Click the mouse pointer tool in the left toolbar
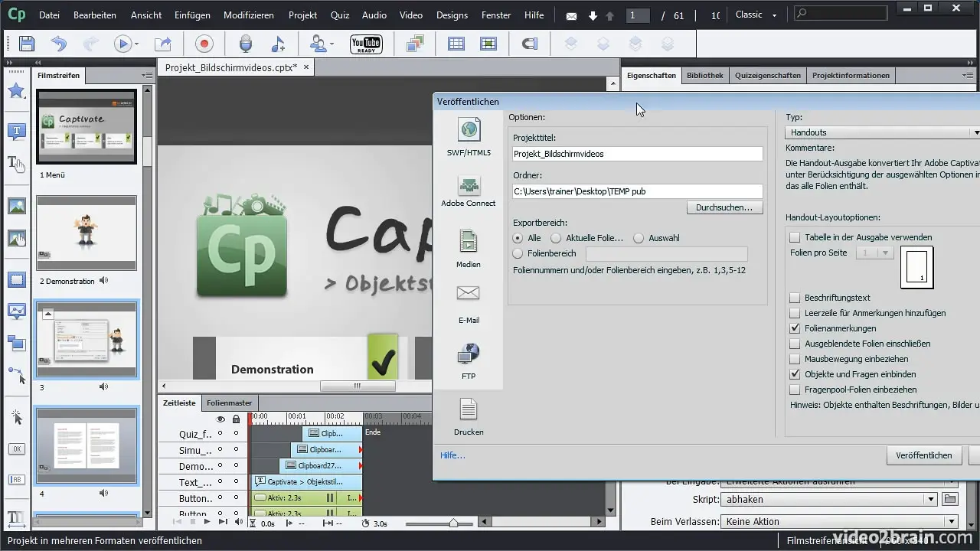The width and height of the screenshot is (980, 551). (x=16, y=417)
